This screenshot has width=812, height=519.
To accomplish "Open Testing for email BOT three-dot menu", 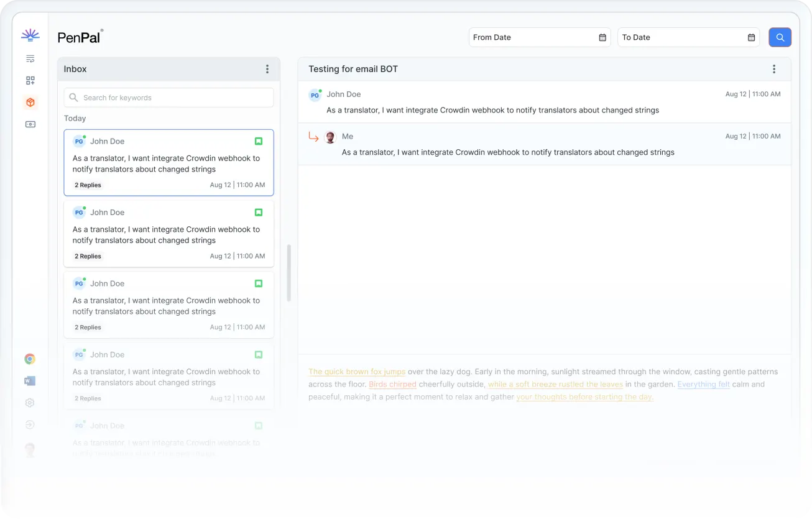I will pyautogui.click(x=774, y=69).
